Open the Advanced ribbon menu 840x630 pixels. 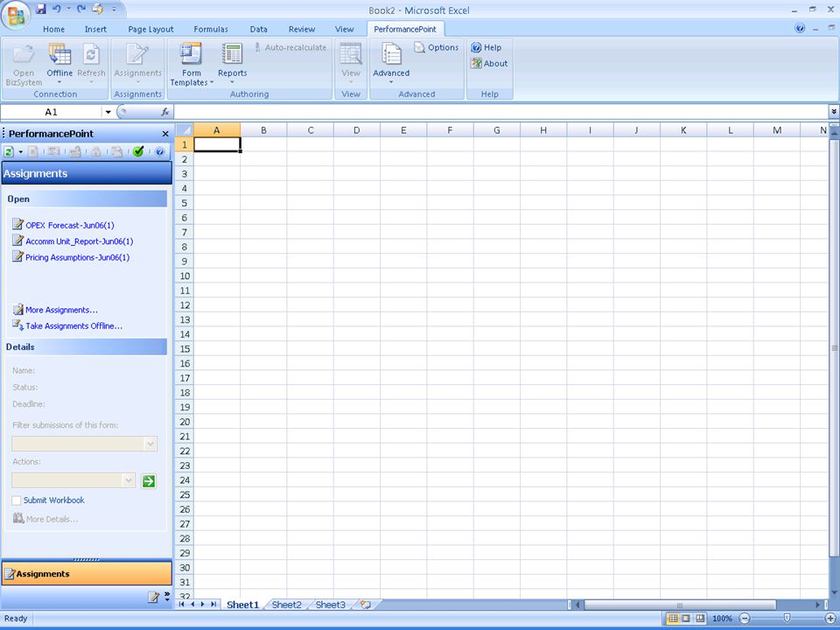point(391,64)
